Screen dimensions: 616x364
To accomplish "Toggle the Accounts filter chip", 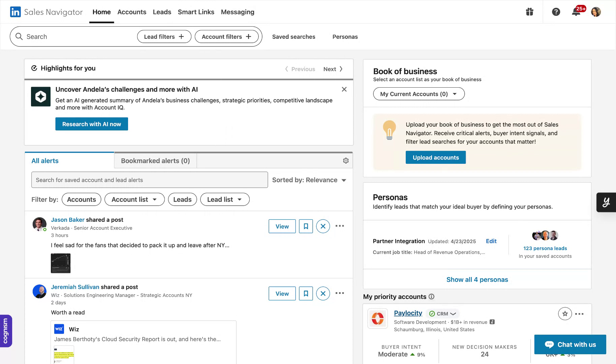I will point(81,200).
